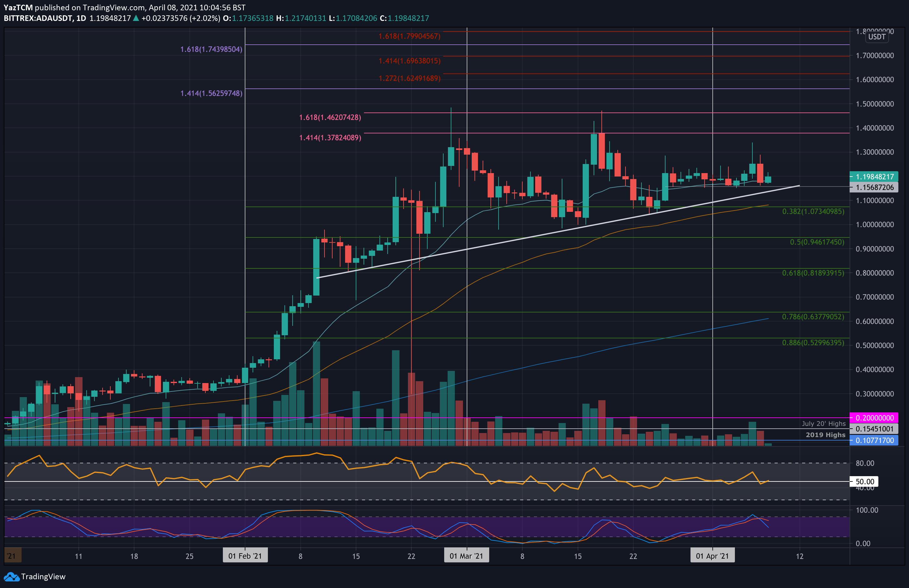This screenshot has width=909, height=588.
Task: Click the close value C:1.19848217
Action: [404, 18]
